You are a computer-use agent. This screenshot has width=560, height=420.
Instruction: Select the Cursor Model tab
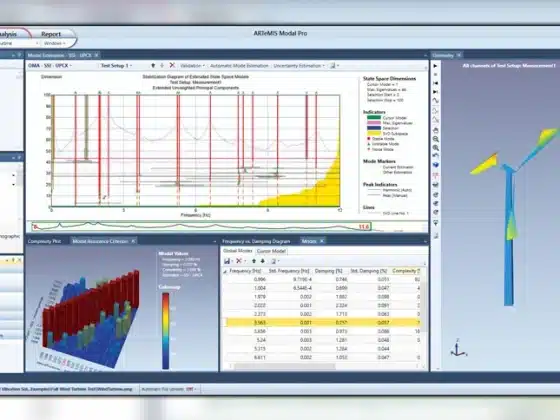pos(271,251)
